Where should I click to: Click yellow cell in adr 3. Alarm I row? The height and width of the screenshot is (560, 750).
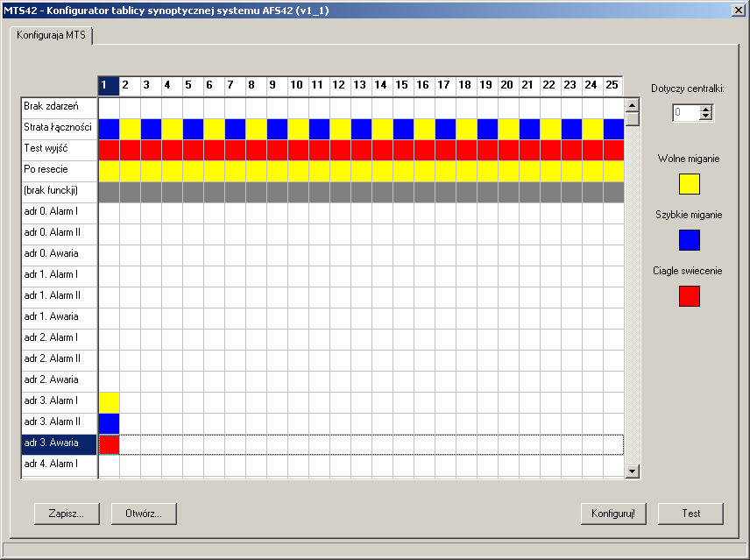click(109, 402)
